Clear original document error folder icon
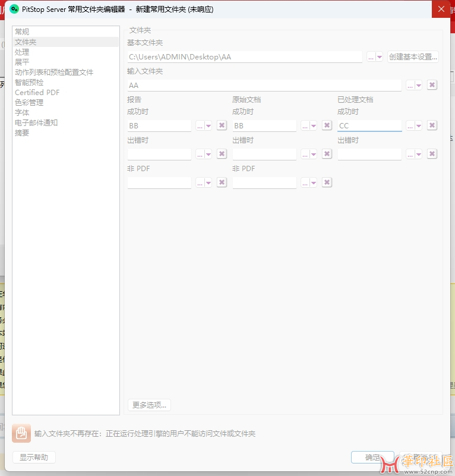This screenshot has width=455, height=476. [x=327, y=154]
